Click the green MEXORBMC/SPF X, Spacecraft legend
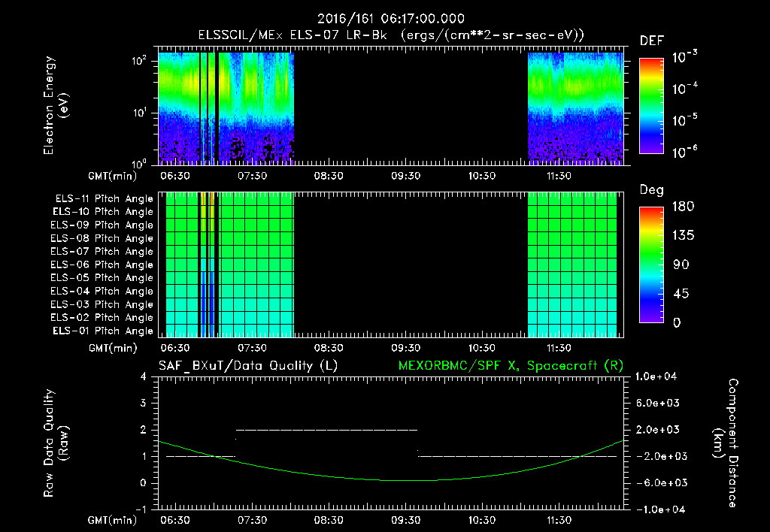This screenshot has height=532, width=770. pos(511,366)
